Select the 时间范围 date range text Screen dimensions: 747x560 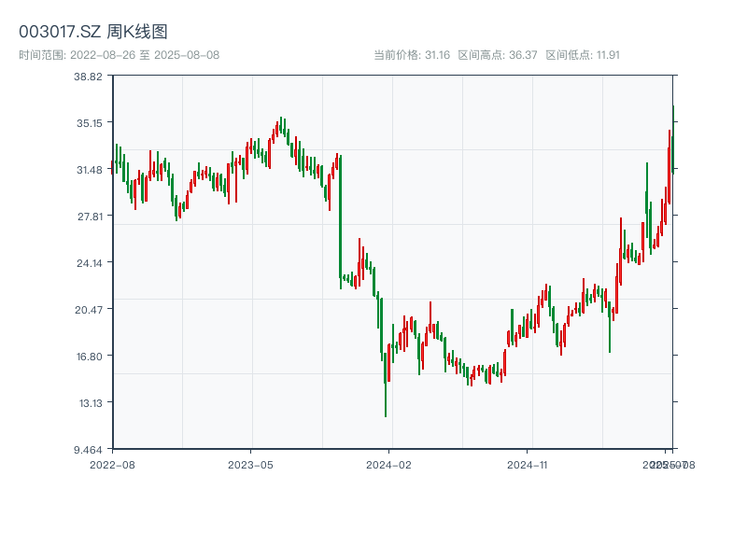tap(119, 55)
